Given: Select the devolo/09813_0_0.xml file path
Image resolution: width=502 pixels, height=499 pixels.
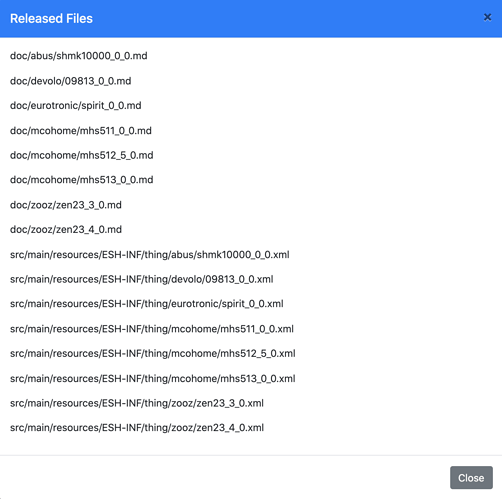Looking at the screenshot, I should pyautogui.click(x=142, y=279).
